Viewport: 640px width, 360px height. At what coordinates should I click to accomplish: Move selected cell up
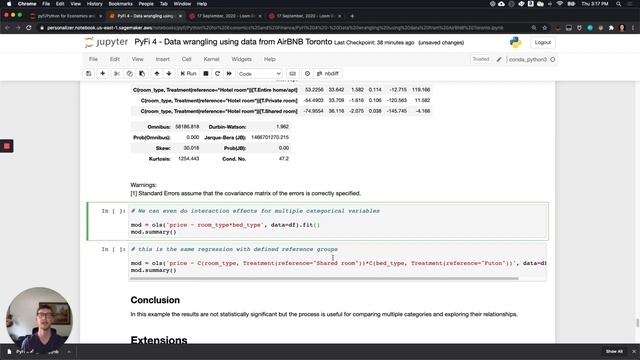pos(157,73)
